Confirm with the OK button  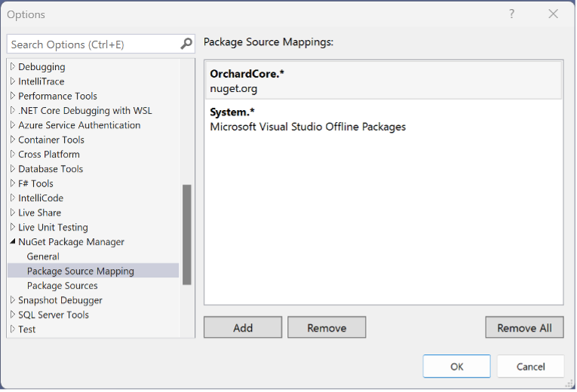click(457, 366)
